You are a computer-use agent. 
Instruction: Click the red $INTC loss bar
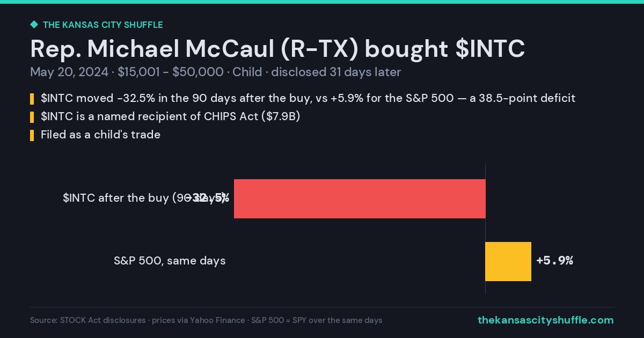tap(360, 199)
